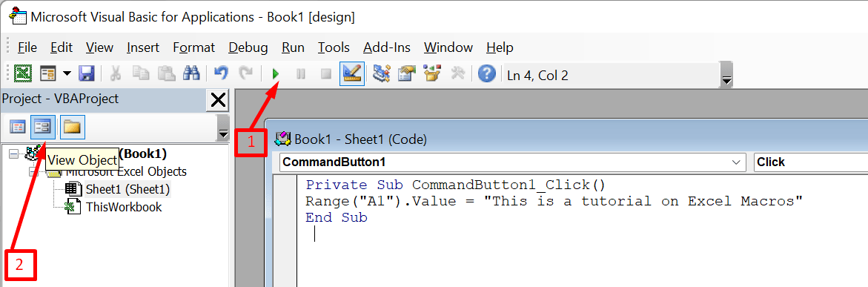Open the Click procedure dropdown
The image size is (868, 287).
(810, 162)
